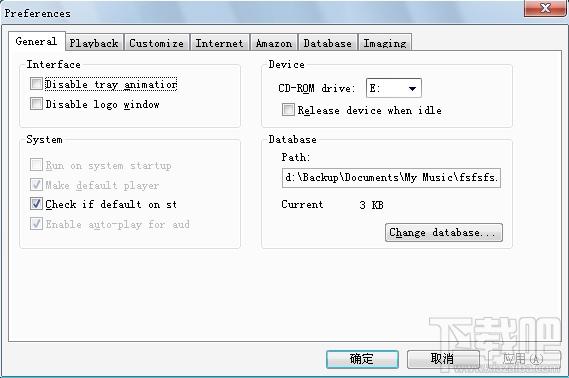Open the Database tab
This screenshot has width=569, height=378.
pos(328,43)
